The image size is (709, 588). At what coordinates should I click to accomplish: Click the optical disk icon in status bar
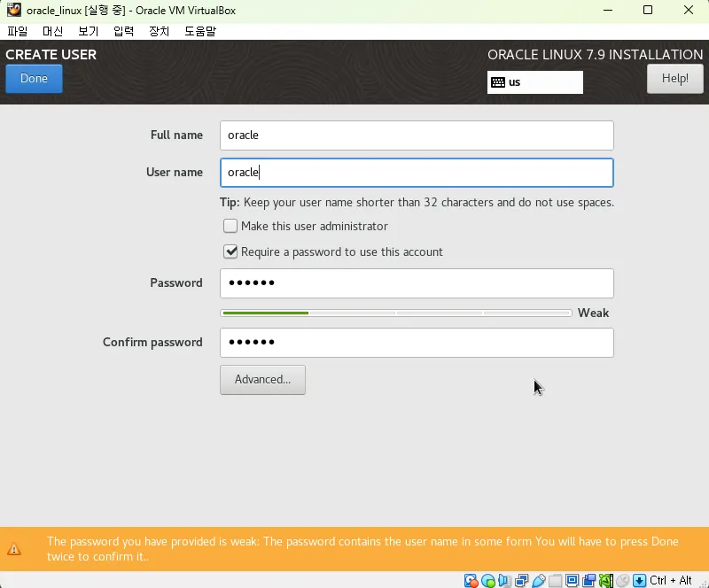pyautogui.click(x=488, y=580)
